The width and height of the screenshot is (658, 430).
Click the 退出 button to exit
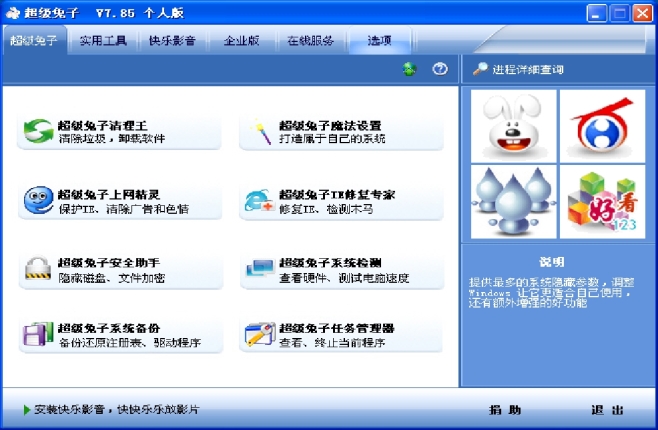[x=607, y=410]
